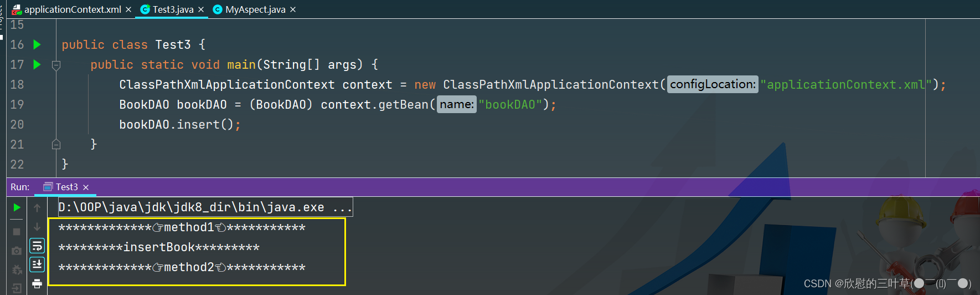Click down the stack trace arrow

tap(37, 227)
